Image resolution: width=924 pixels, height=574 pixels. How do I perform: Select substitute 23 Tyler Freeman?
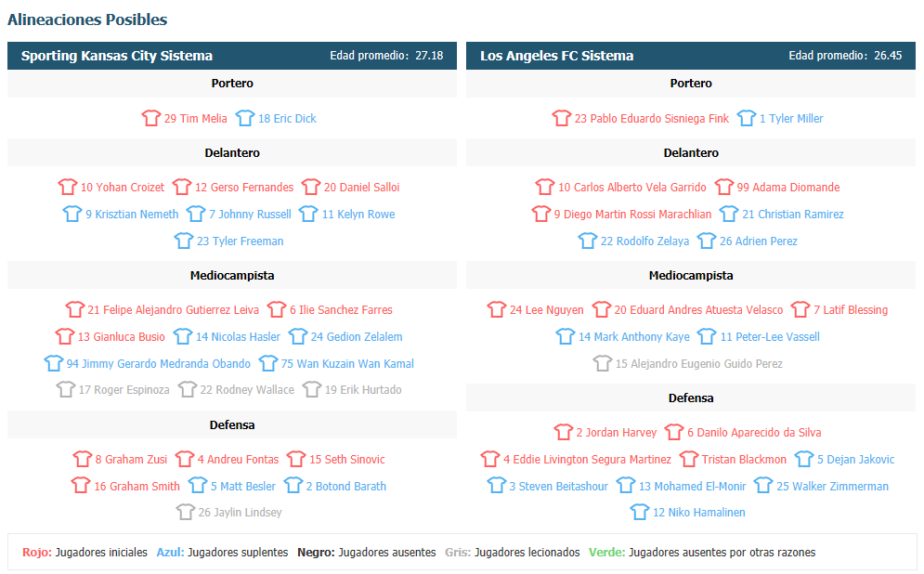240,241
